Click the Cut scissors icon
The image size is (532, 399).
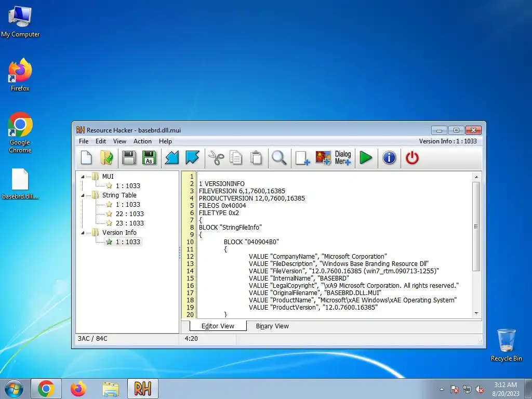coord(216,158)
